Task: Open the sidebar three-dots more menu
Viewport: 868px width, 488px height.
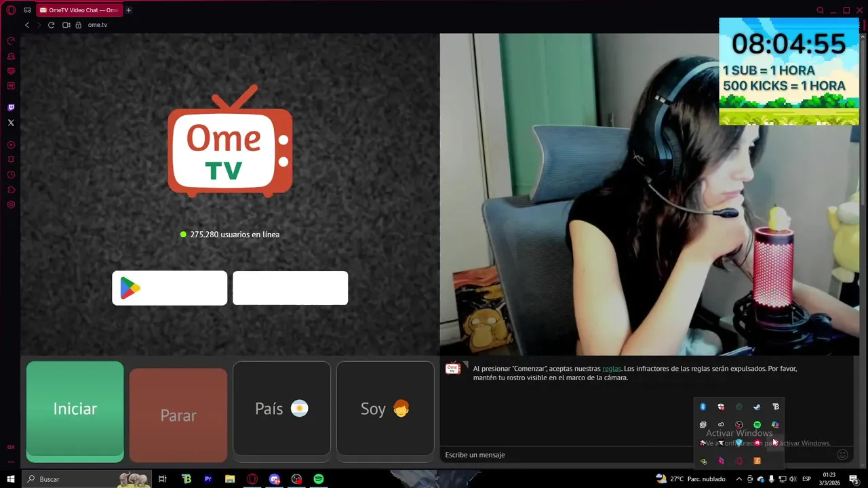Action: (x=11, y=462)
